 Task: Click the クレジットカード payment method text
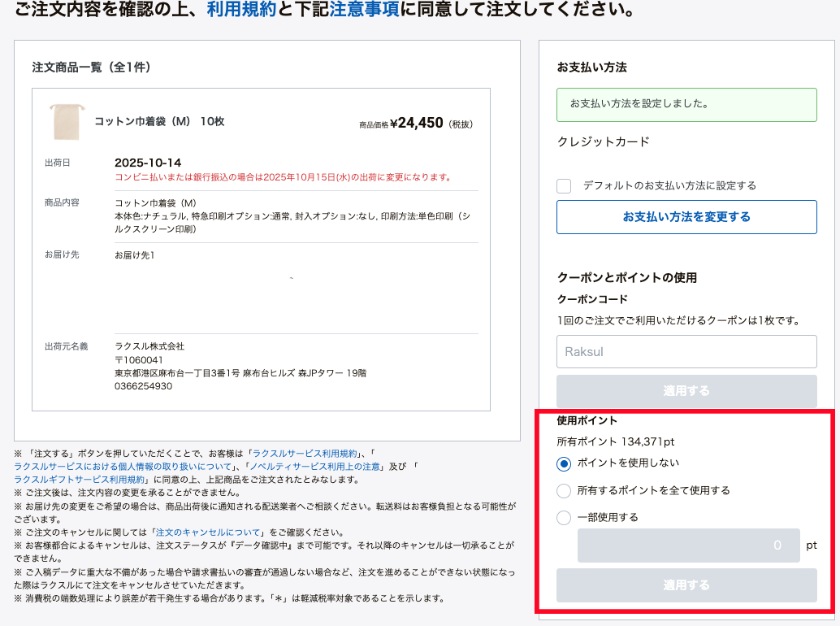click(604, 142)
